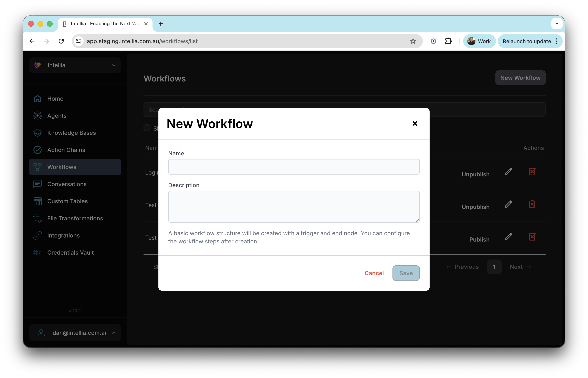Open File Transformations
Screen dimensions: 588x378
75,218
